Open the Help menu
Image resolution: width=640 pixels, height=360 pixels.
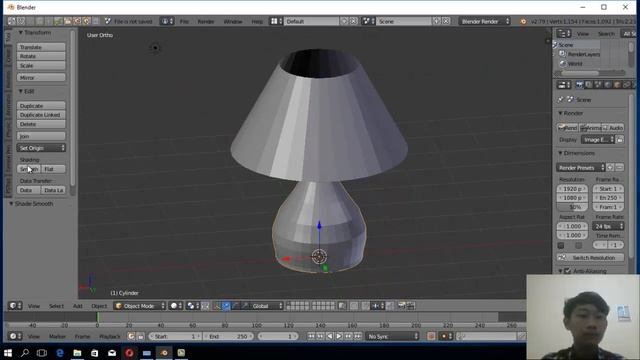[257, 21]
